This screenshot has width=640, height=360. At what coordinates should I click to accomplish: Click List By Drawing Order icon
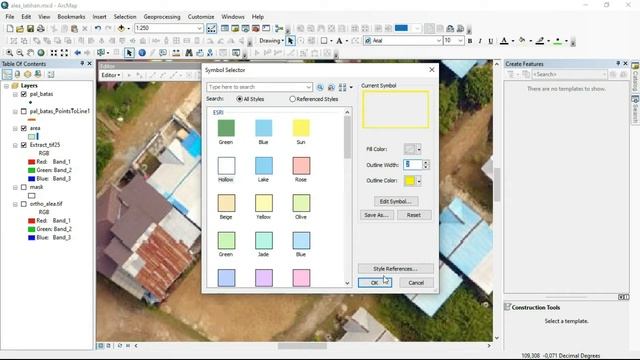[7, 74]
